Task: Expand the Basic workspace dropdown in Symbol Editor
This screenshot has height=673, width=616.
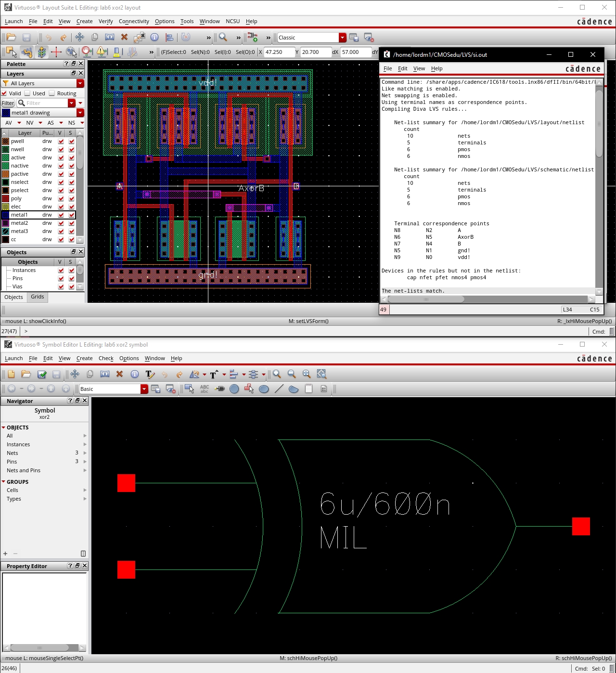Action: [144, 389]
